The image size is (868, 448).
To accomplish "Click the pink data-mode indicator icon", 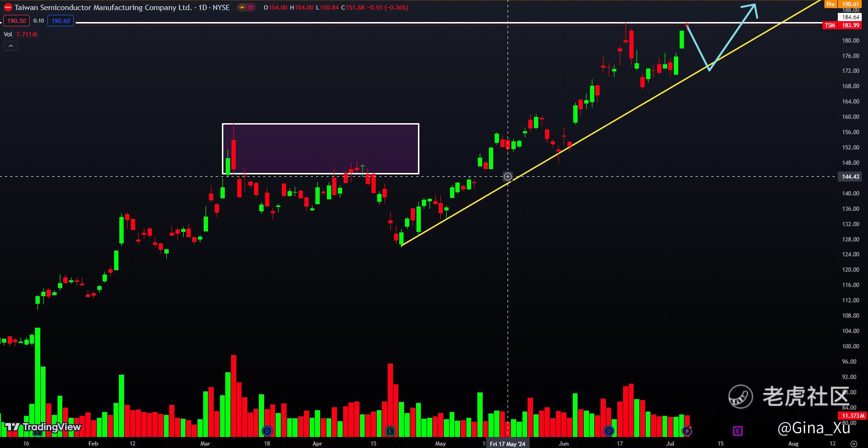I will pyautogui.click(x=251, y=7).
